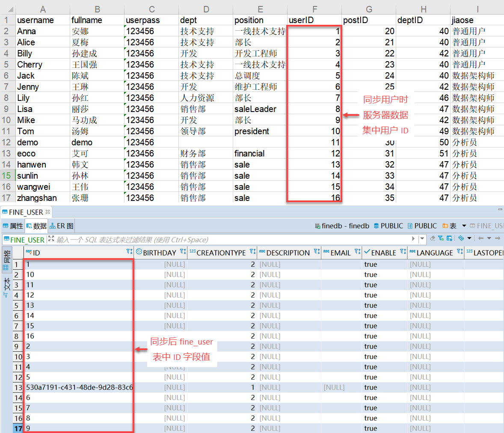This screenshot has height=433, width=504.
Task: Switch to the text (文本) side view
Action: (x=6, y=288)
